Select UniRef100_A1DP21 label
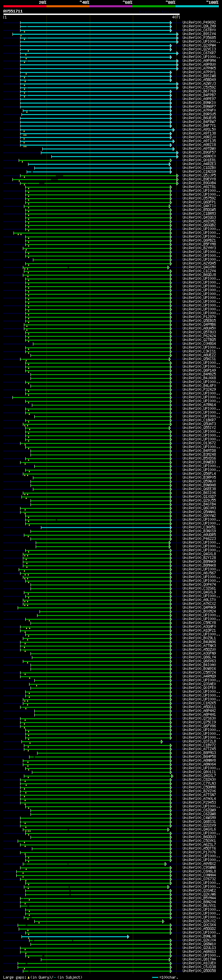This screenshot has width=222, height=980. pos(199,630)
